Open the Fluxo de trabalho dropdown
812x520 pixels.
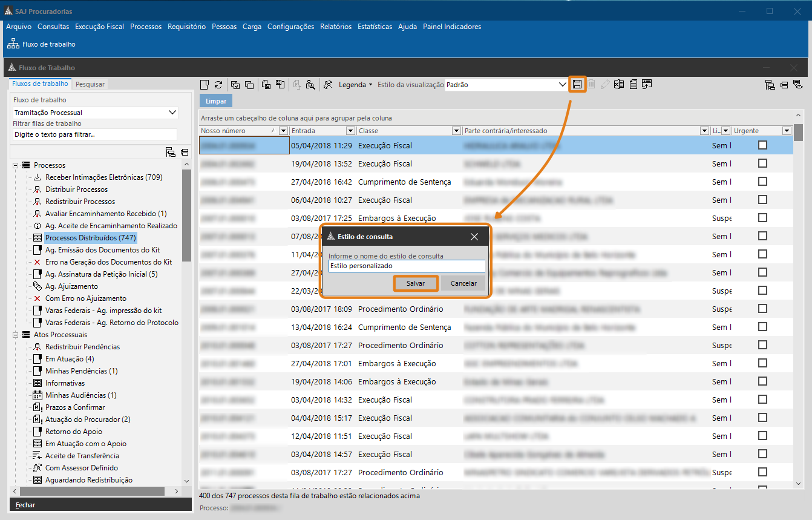tap(172, 112)
